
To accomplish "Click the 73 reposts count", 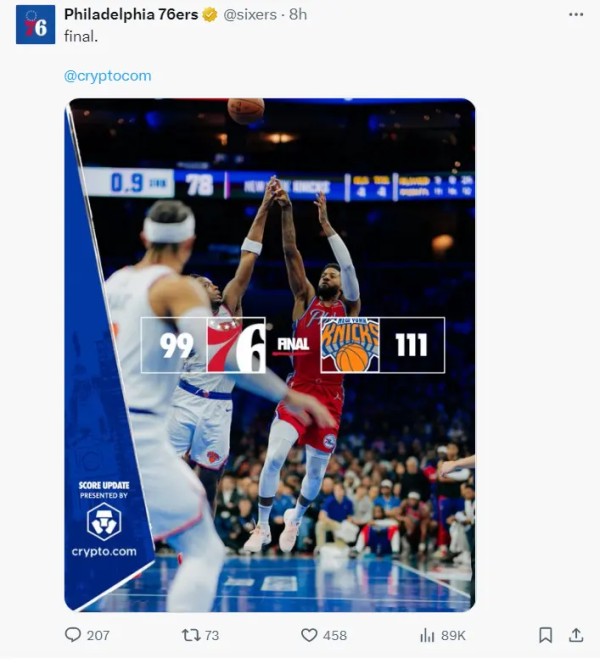I will click(212, 636).
